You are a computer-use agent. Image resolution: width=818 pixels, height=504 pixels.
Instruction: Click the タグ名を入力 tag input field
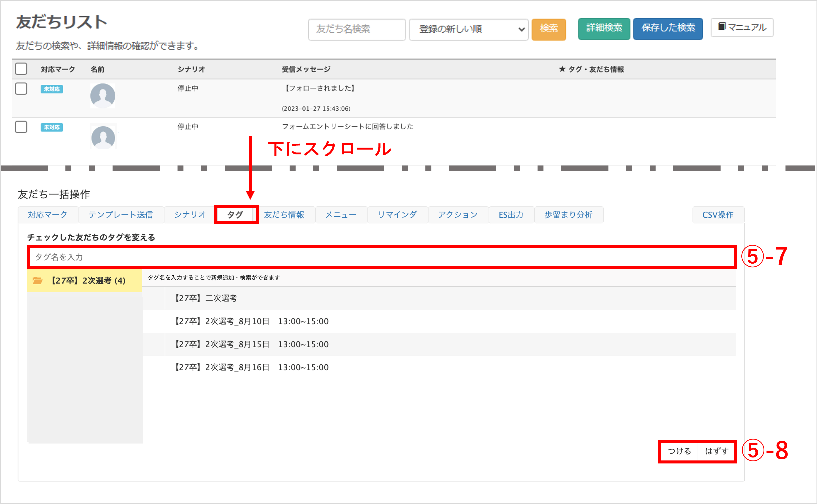(382, 257)
